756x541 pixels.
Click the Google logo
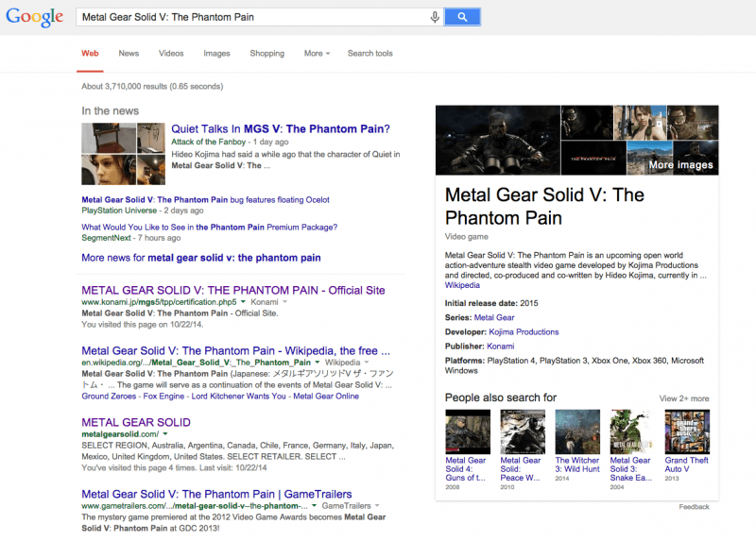(34, 17)
